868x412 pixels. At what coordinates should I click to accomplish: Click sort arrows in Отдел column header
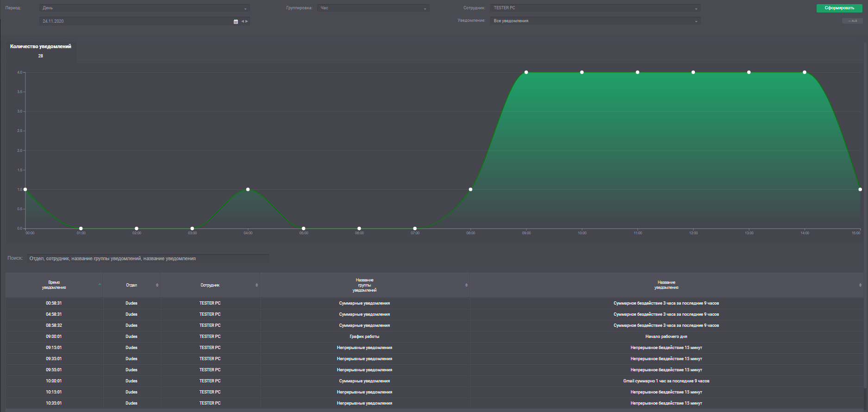point(157,285)
